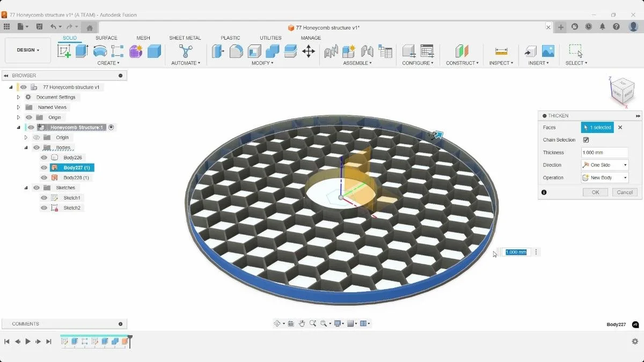This screenshot has height=362, width=644.
Task: Open the DESIGN workspace dropdown
Action: coord(28,50)
